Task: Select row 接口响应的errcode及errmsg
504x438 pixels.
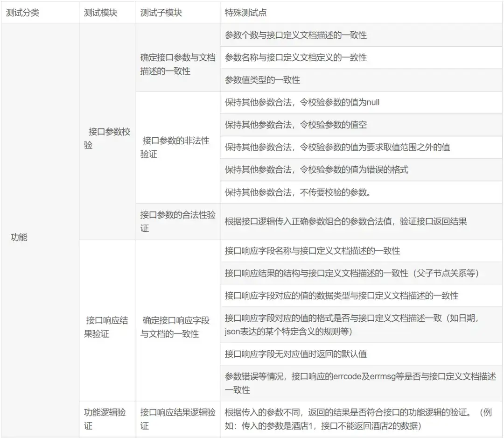Action: point(361,383)
